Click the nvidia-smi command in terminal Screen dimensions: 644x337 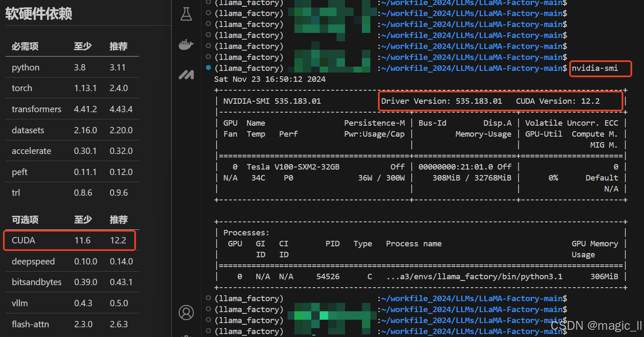595,68
